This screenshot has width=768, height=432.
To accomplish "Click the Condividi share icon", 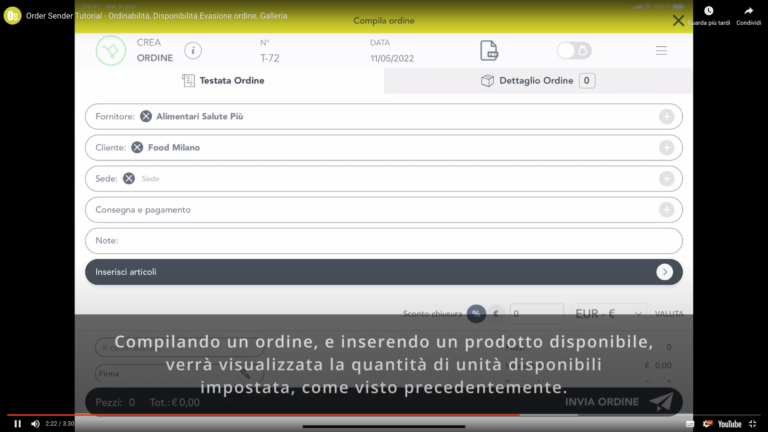I will coord(748,11).
